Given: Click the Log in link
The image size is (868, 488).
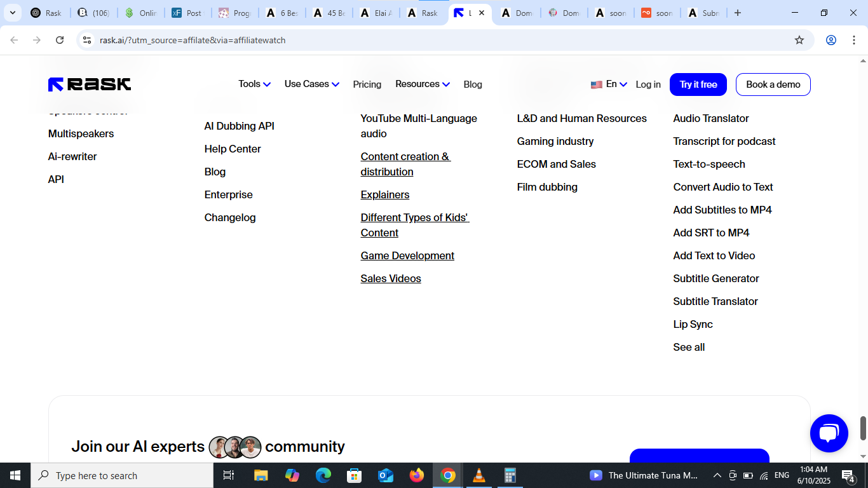Looking at the screenshot, I should tap(648, 85).
